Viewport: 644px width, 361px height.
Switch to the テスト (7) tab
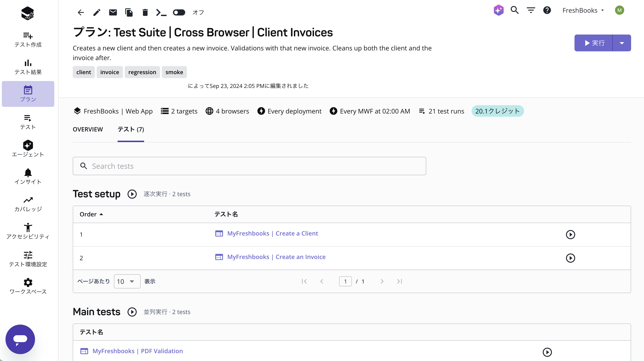131,129
